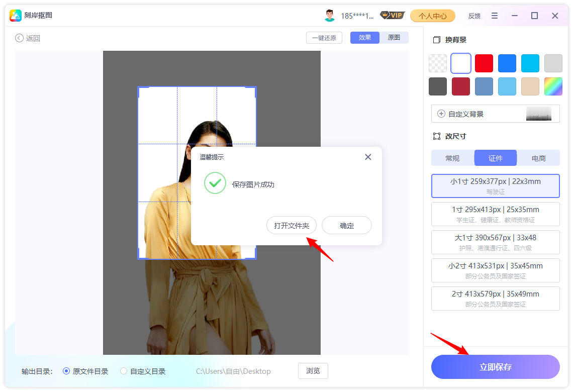Viewport: 573px width, 392px height.
Task: Click 确定 button in dialog
Action: 347,226
